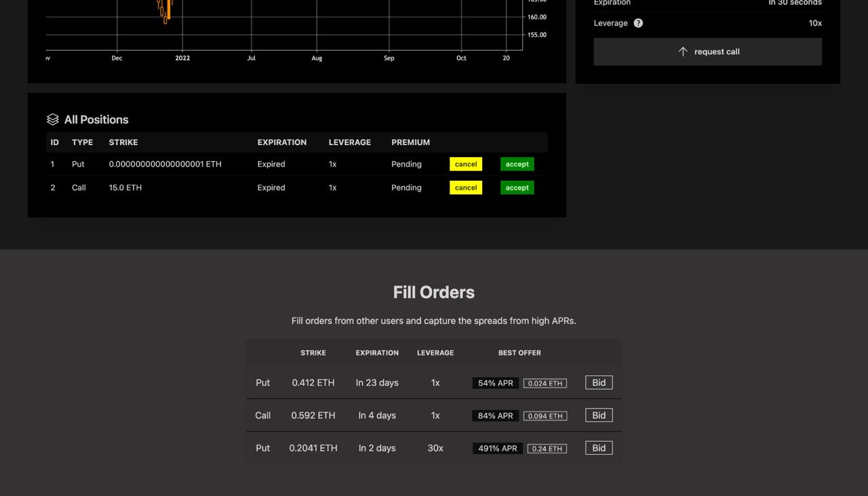Click Expired status in position 2 row
868x496 pixels.
[271, 188]
